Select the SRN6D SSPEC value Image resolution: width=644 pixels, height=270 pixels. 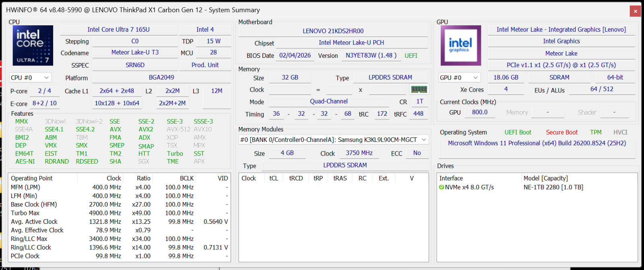click(x=135, y=65)
